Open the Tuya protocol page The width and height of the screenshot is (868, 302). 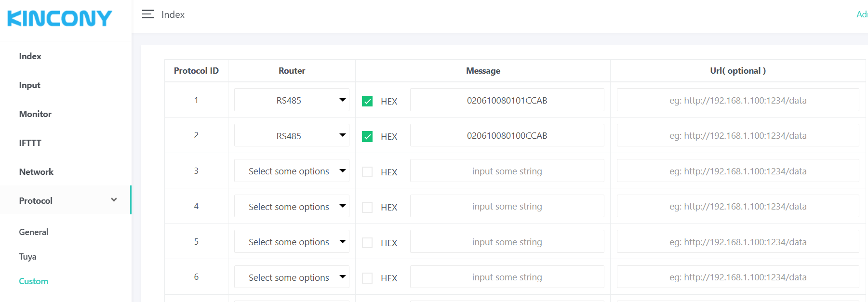pyautogui.click(x=27, y=257)
